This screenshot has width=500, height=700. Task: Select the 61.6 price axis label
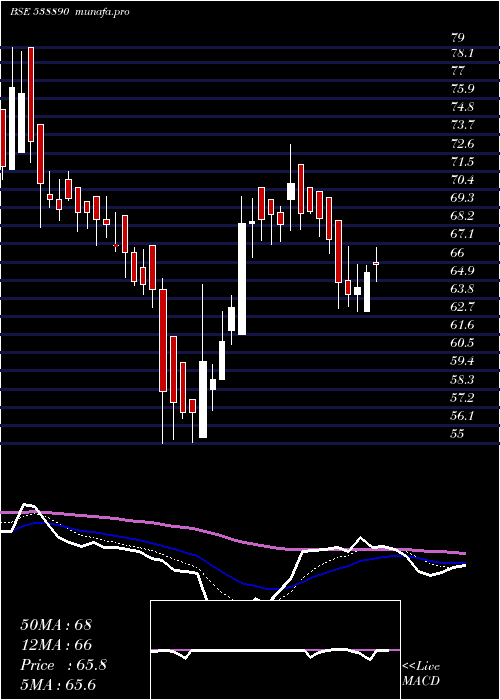tap(462, 325)
